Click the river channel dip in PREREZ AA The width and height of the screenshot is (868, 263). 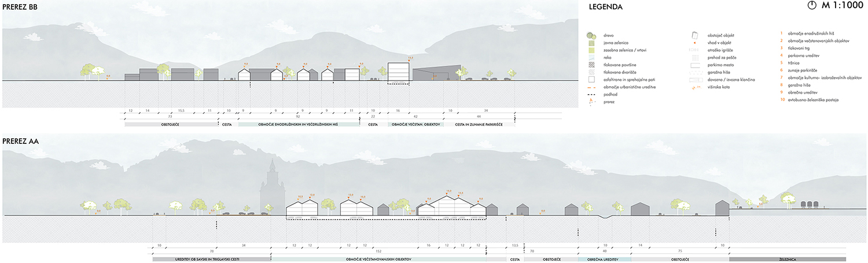[x=604, y=217]
